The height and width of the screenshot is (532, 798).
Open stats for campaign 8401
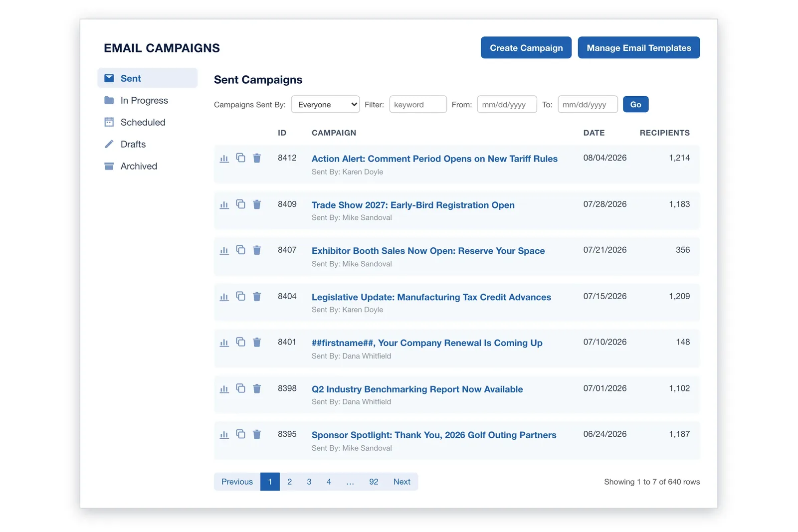(x=224, y=343)
